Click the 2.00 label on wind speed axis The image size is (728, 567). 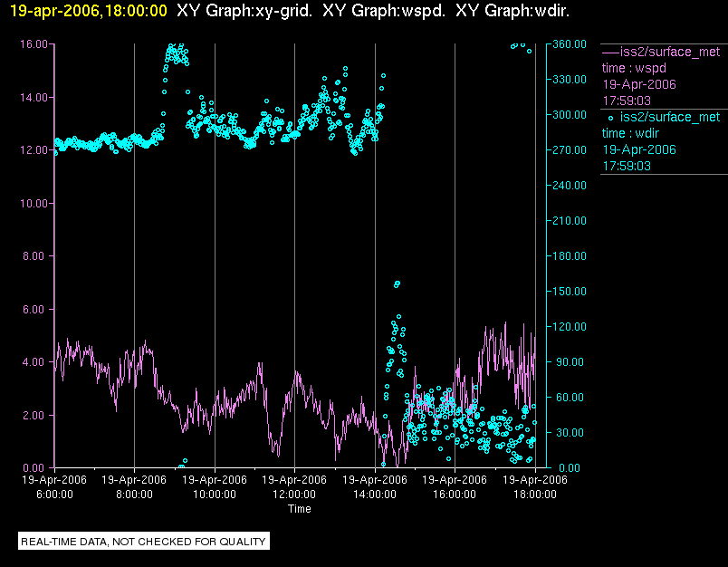[35, 415]
